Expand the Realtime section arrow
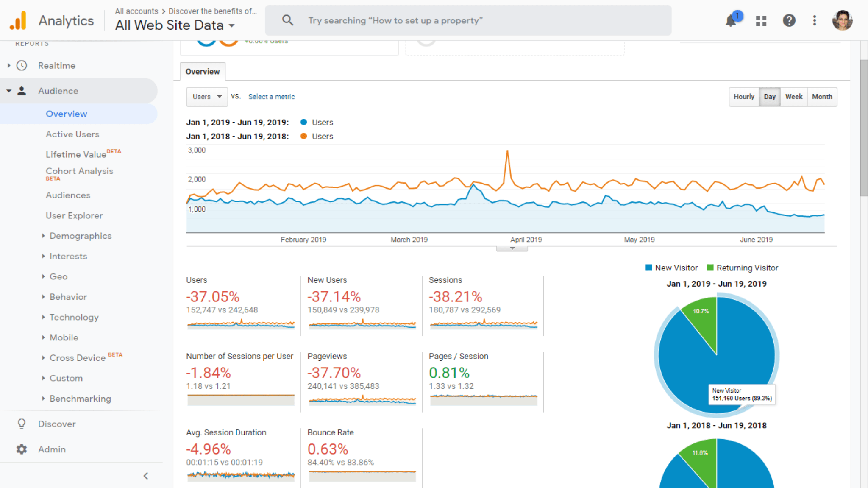Screen dimensions: 868x488 pyautogui.click(x=9, y=65)
